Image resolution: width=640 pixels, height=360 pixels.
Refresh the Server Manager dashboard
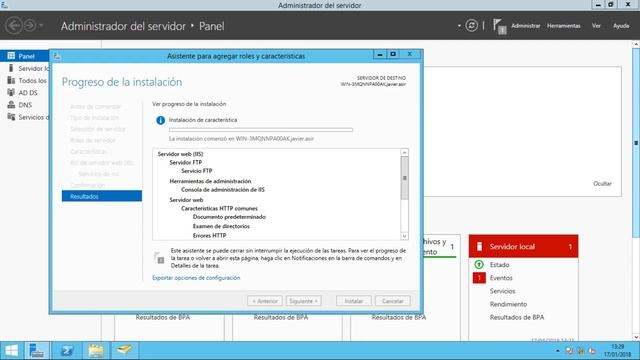(471, 26)
